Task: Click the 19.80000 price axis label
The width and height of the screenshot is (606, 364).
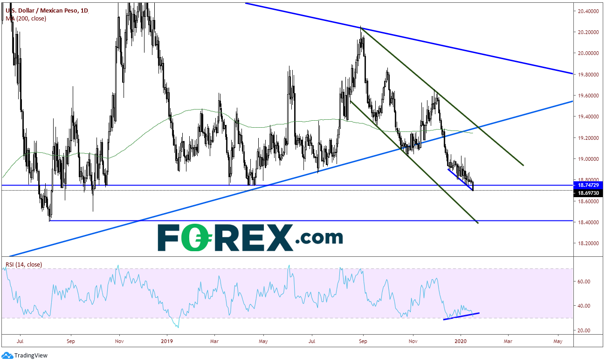Action: point(589,75)
